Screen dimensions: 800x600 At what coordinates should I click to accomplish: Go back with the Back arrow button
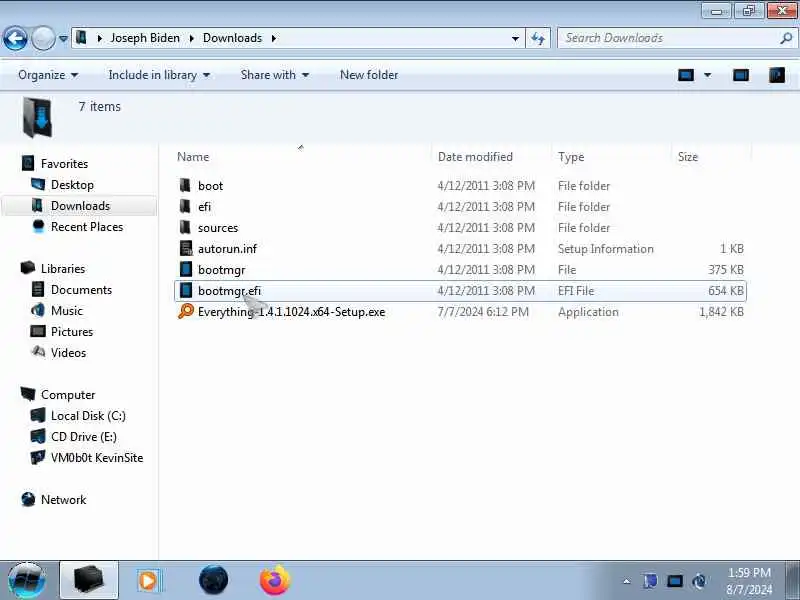pyautogui.click(x=15, y=38)
